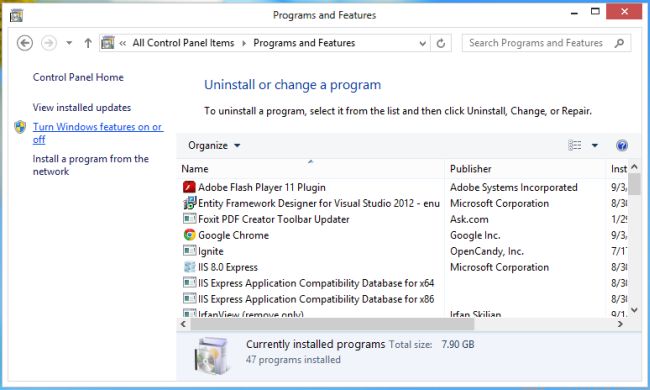Image resolution: width=650 pixels, height=390 pixels.
Task: Click the horizontal scrollbar thumb
Action: pos(332,324)
